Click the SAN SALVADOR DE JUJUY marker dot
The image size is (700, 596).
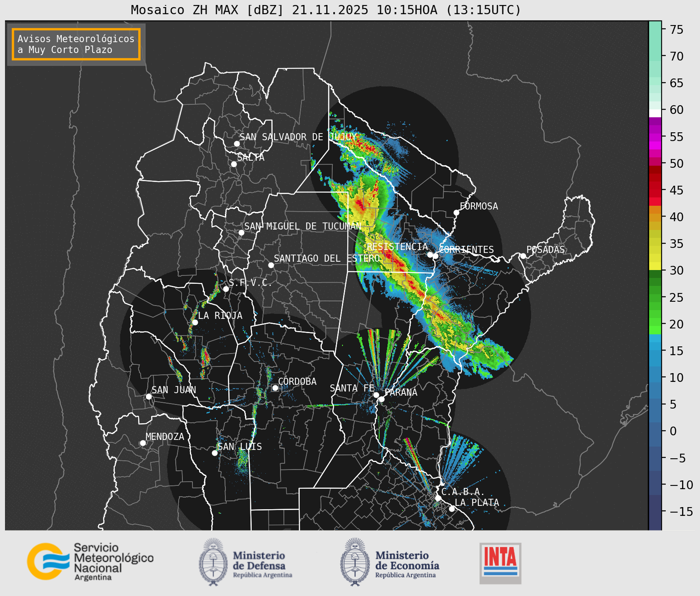click(237, 144)
